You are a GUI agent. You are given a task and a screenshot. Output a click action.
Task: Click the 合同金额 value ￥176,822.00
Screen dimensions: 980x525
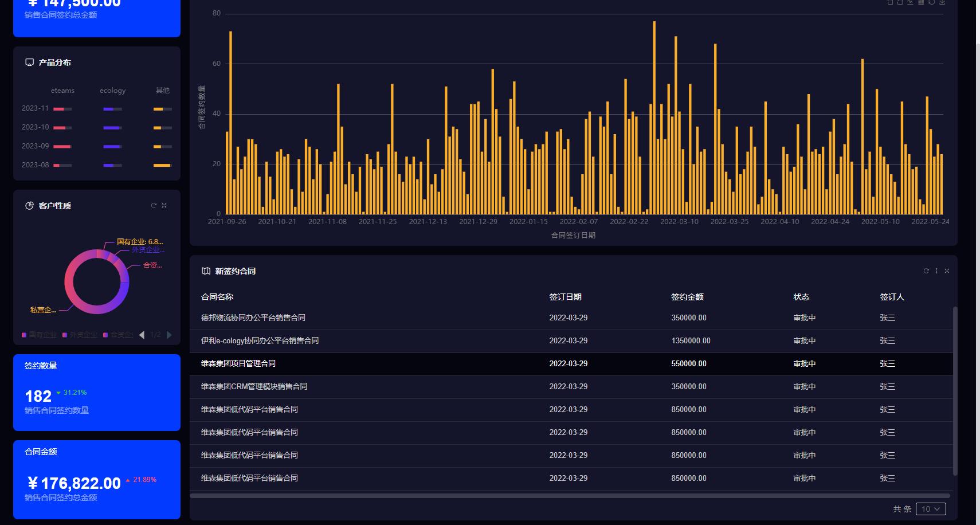coord(74,484)
